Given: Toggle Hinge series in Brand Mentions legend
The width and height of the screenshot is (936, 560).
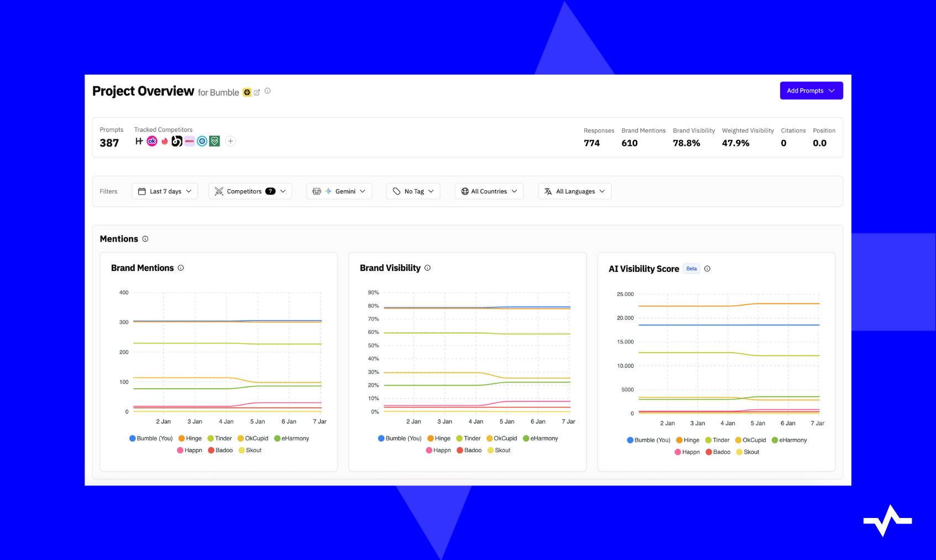Looking at the screenshot, I should tap(190, 438).
